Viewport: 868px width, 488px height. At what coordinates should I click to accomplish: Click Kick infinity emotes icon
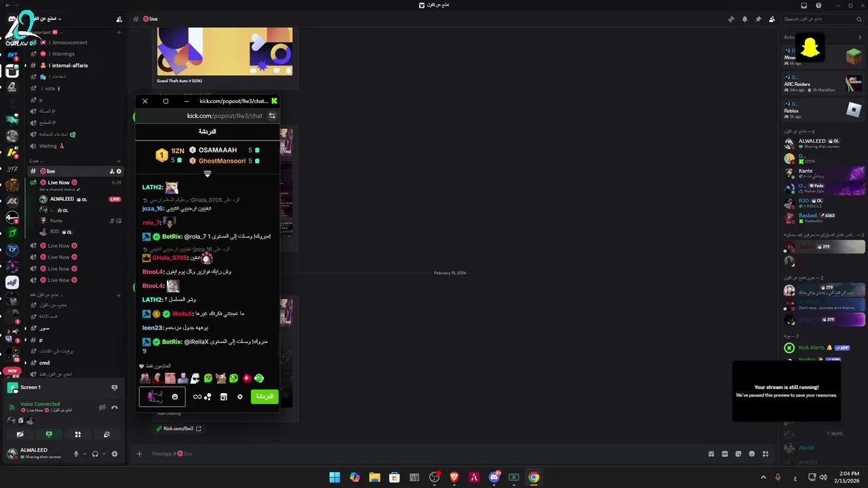click(x=197, y=396)
